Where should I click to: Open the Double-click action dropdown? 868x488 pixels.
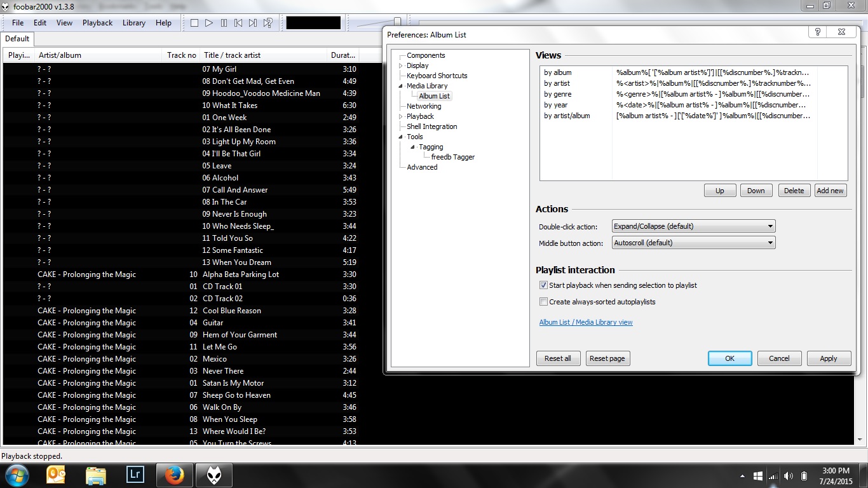(x=693, y=226)
